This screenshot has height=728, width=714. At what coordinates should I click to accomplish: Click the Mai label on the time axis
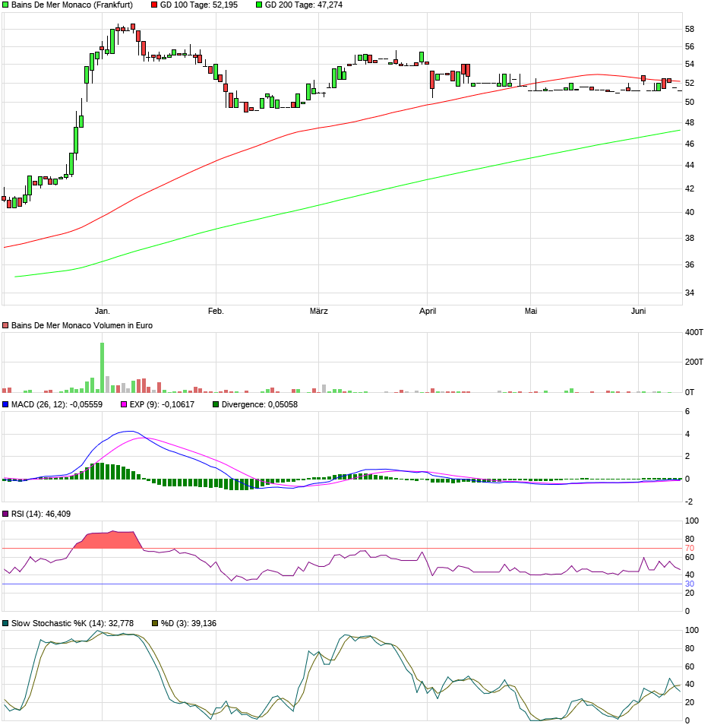point(532,311)
